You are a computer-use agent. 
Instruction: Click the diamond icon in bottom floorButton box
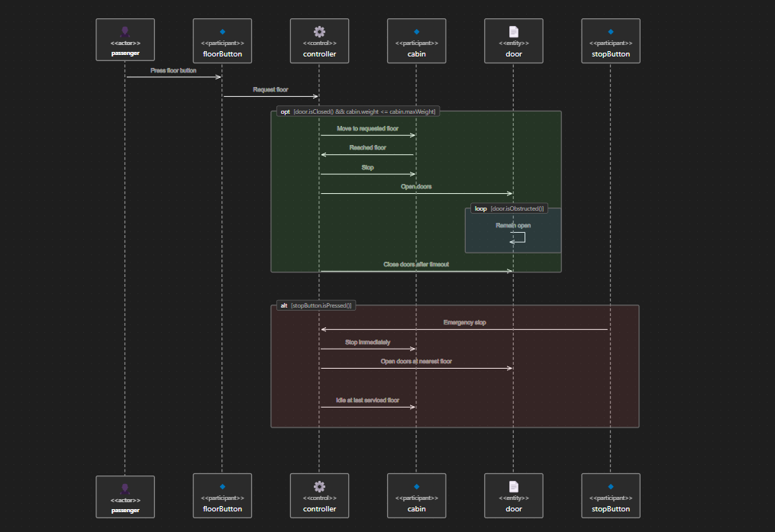(x=222, y=486)
